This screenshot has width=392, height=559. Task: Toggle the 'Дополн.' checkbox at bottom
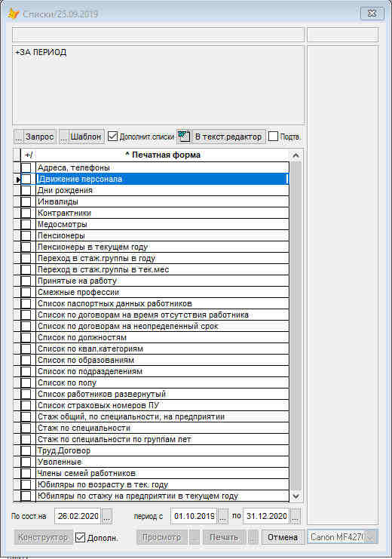click(x=81, y=537)
